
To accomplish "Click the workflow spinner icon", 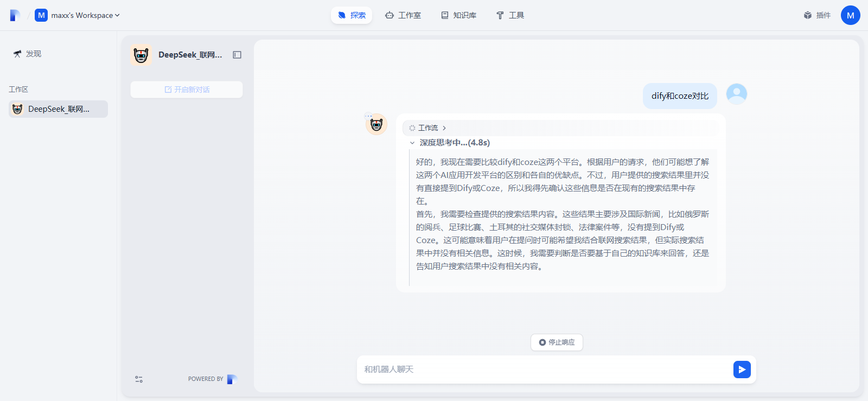I will pos(412,128).
